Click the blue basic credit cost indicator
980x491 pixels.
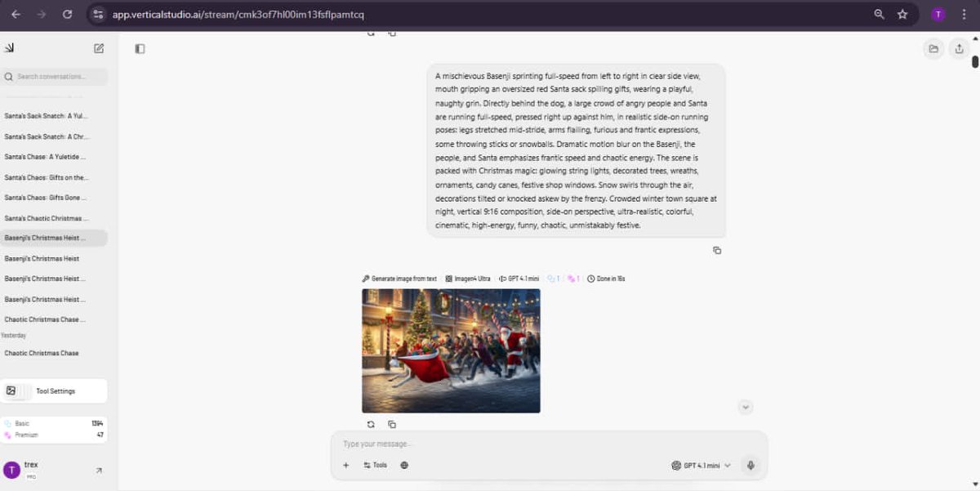554,279
